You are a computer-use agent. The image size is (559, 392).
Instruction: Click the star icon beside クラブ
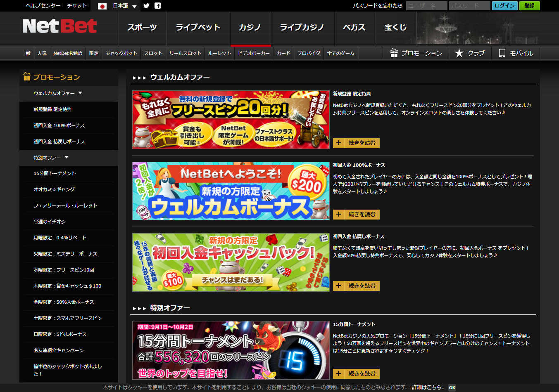click(459, 53)
